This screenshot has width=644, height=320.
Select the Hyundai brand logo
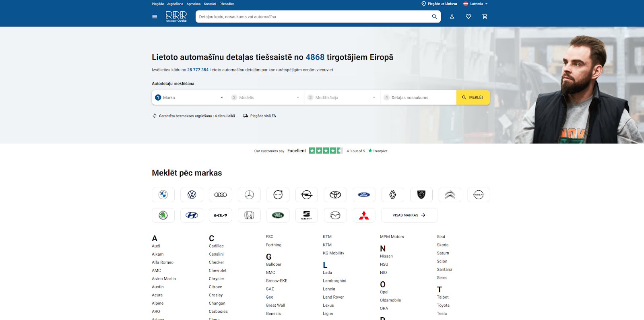192,215
